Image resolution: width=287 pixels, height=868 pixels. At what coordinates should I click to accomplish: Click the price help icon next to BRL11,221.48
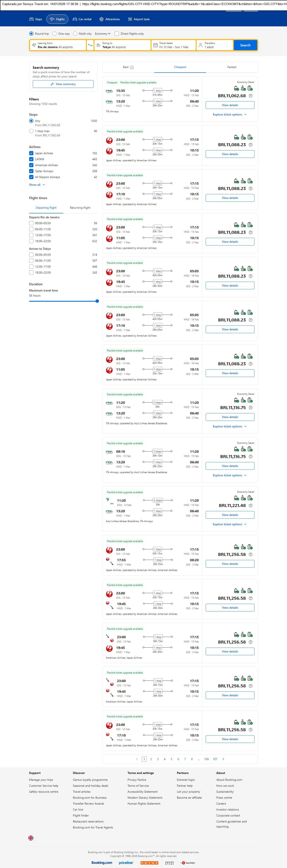coord(250,505)
